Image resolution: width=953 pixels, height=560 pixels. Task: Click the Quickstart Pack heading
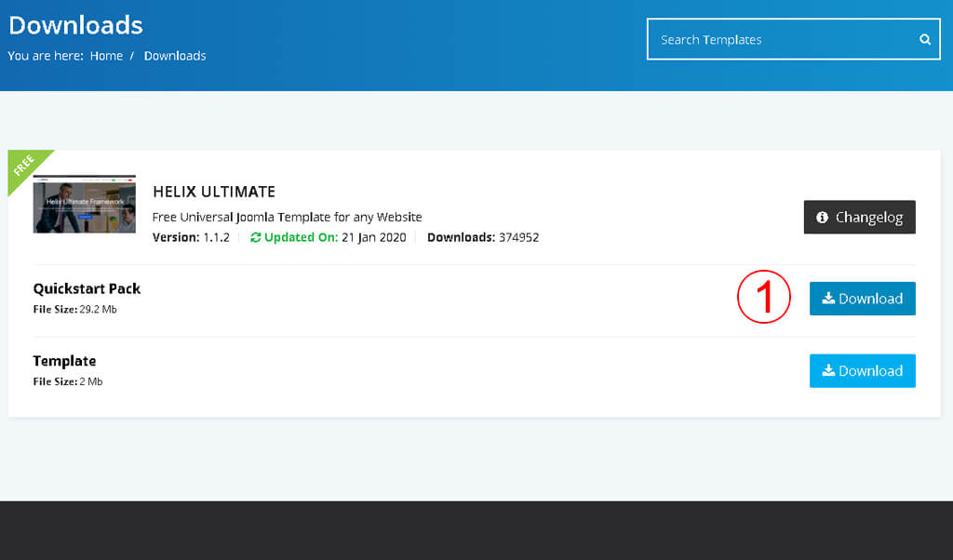tap(87, 289)
